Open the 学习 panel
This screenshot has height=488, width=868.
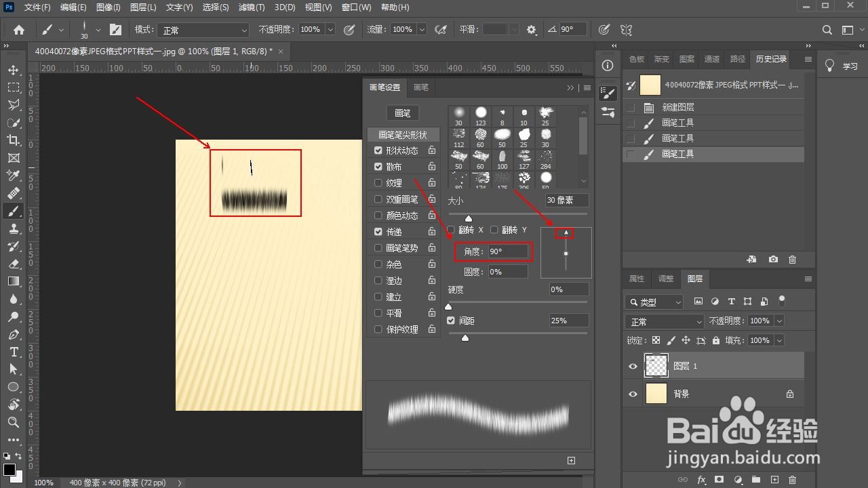(841, 66)
